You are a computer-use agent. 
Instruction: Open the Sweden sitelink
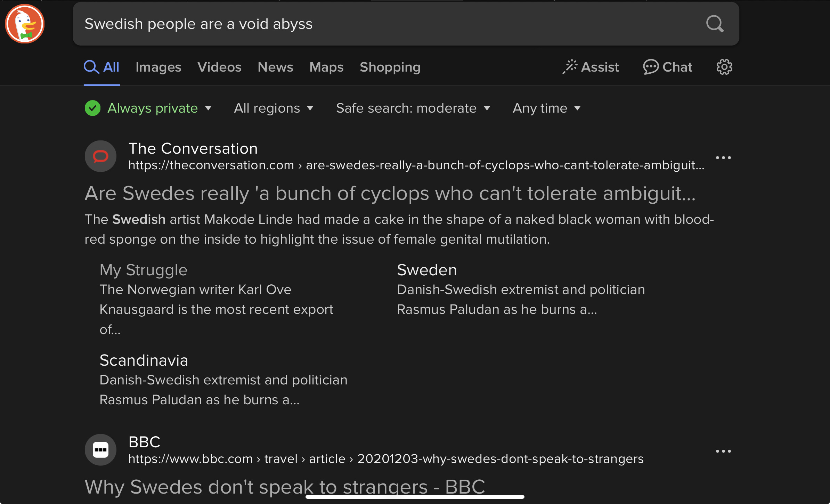[x=427, y=270]
